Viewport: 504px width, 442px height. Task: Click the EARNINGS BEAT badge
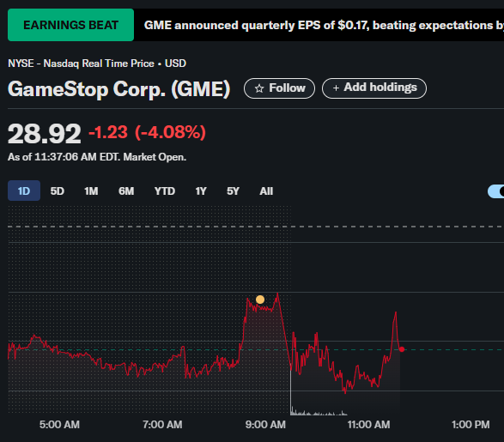(x=70, y=25)
